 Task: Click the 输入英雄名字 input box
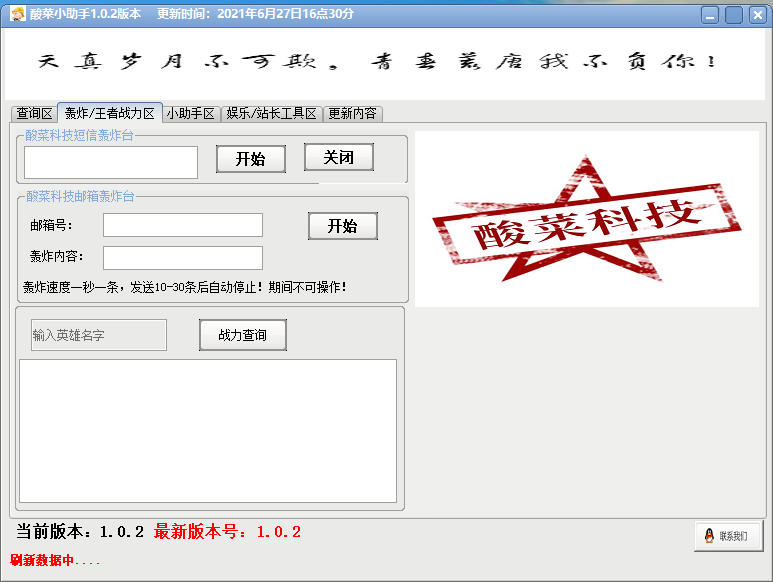[x=99, y=335]
